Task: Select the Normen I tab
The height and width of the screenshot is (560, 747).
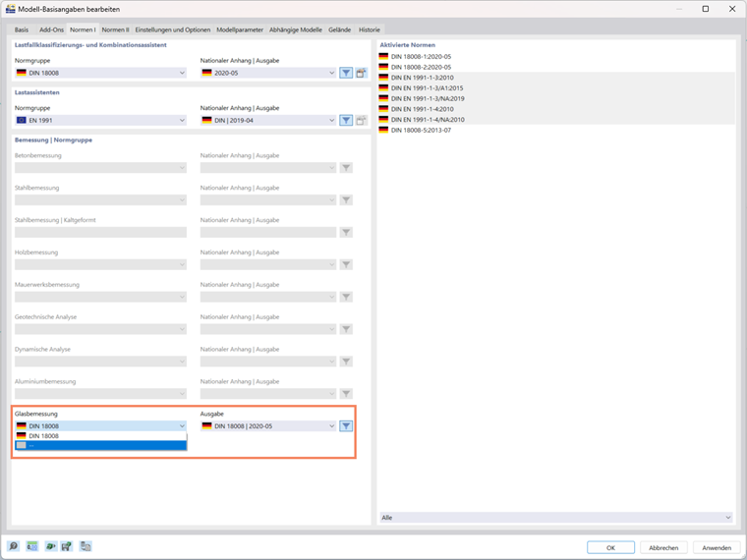Action: coord(83,29)
